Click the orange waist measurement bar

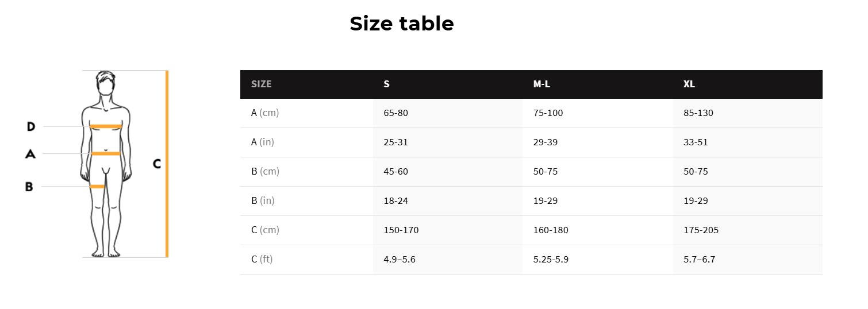(106, 153)
